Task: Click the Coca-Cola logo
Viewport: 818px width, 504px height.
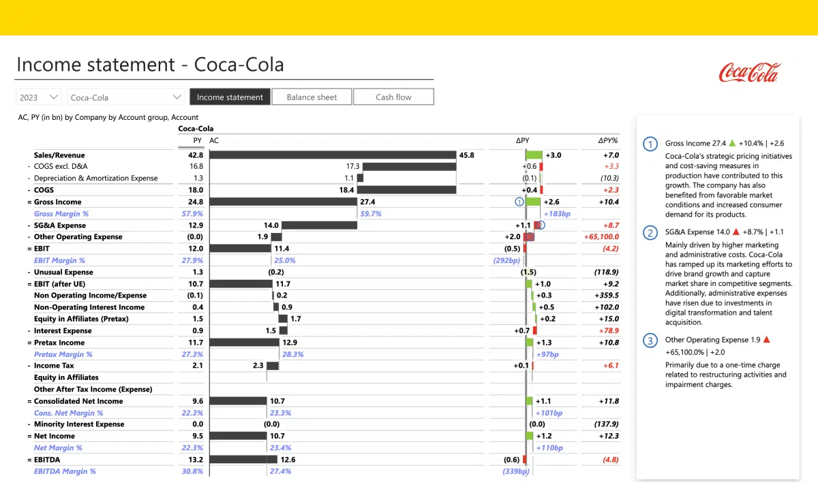Action: click(748, 73)
